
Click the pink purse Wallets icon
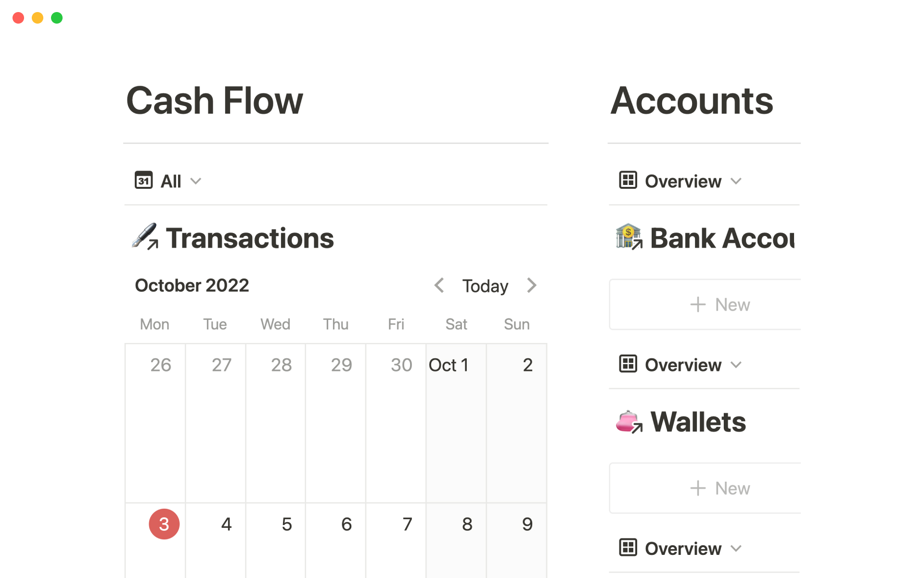coord(629,422)
